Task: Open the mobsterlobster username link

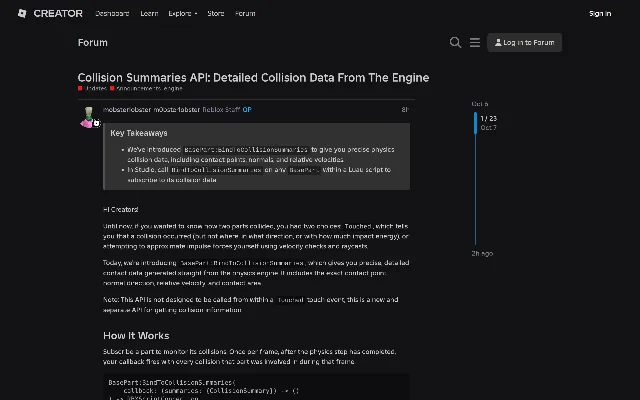Action: [127, 109]
